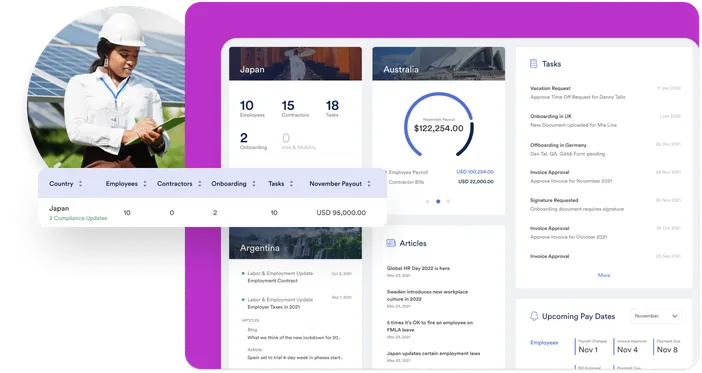Click Japan card 0 Visa & Mobility count

(298, 141)
